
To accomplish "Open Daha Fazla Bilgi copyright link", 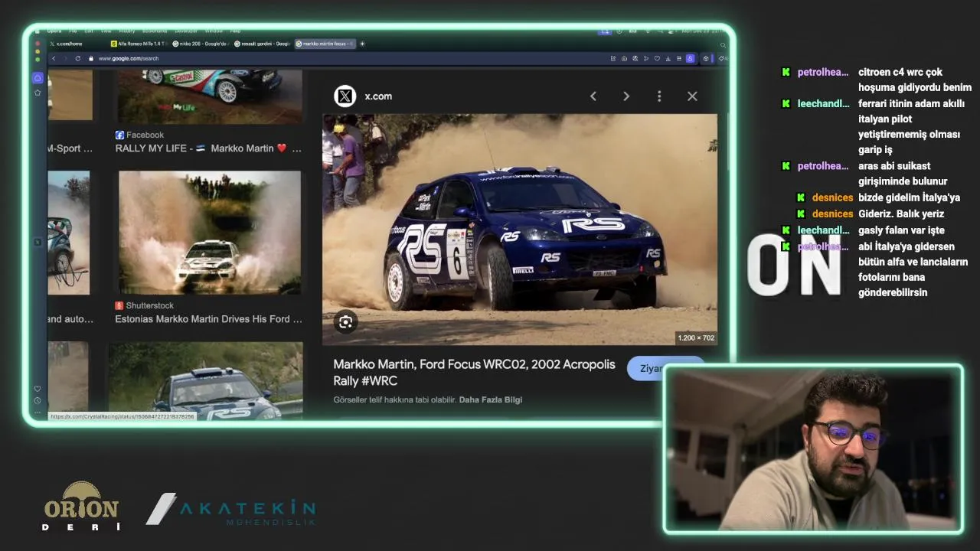I will (491, 399).
